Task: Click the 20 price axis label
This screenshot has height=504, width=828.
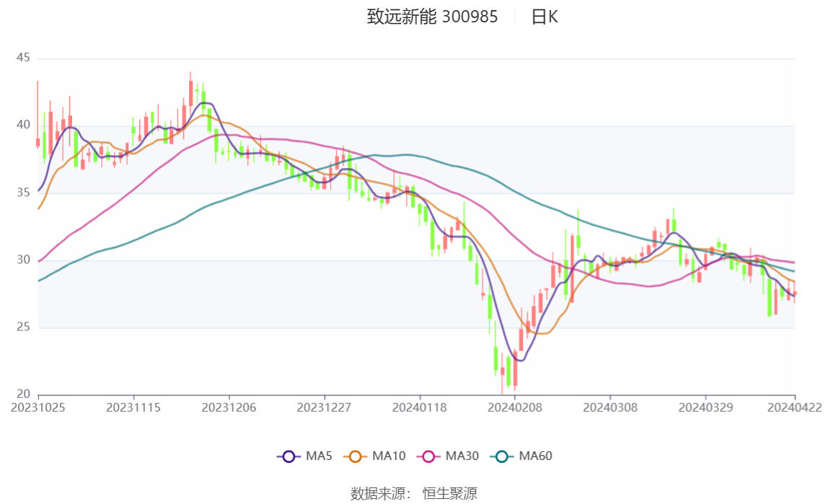Action: pyautogui.click(x=23, y=394)
